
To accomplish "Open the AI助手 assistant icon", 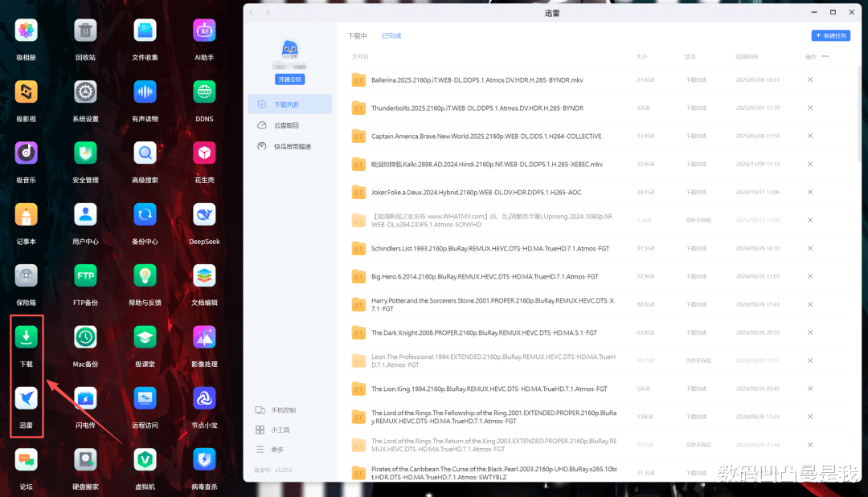I will (204, 31).
